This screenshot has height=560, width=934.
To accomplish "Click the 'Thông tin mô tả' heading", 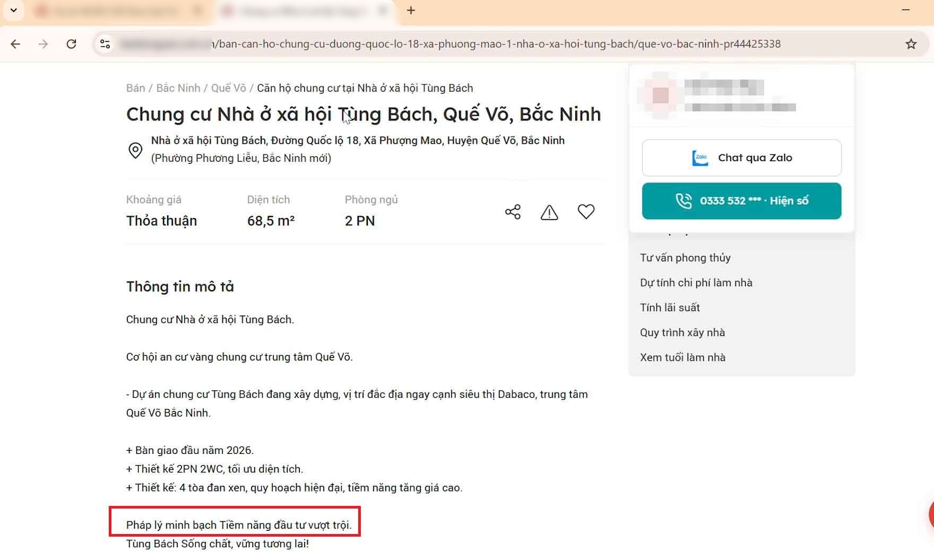I will [x=180, y=287].
